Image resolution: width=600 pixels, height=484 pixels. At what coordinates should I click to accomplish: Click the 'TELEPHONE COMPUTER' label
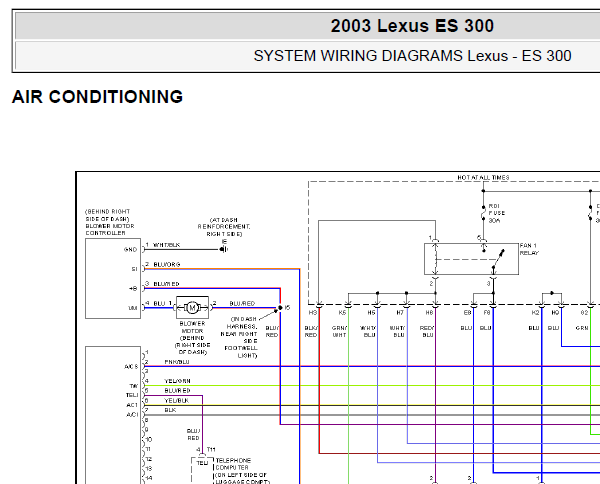(233, 464)
